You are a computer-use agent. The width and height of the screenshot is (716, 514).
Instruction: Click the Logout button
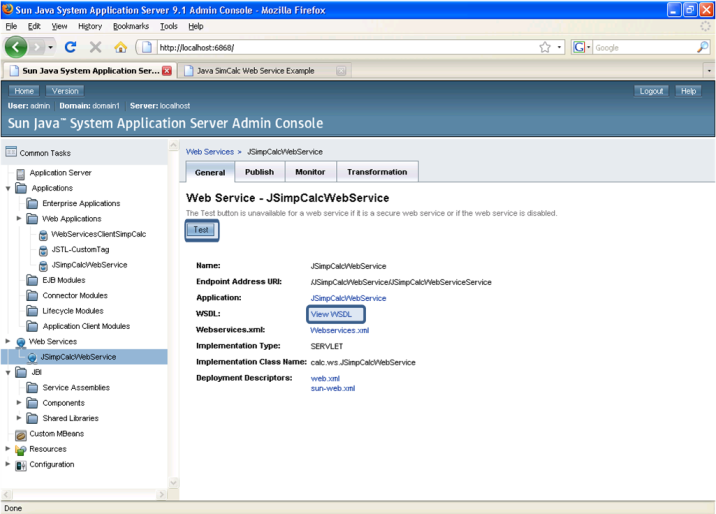point(651,91)
